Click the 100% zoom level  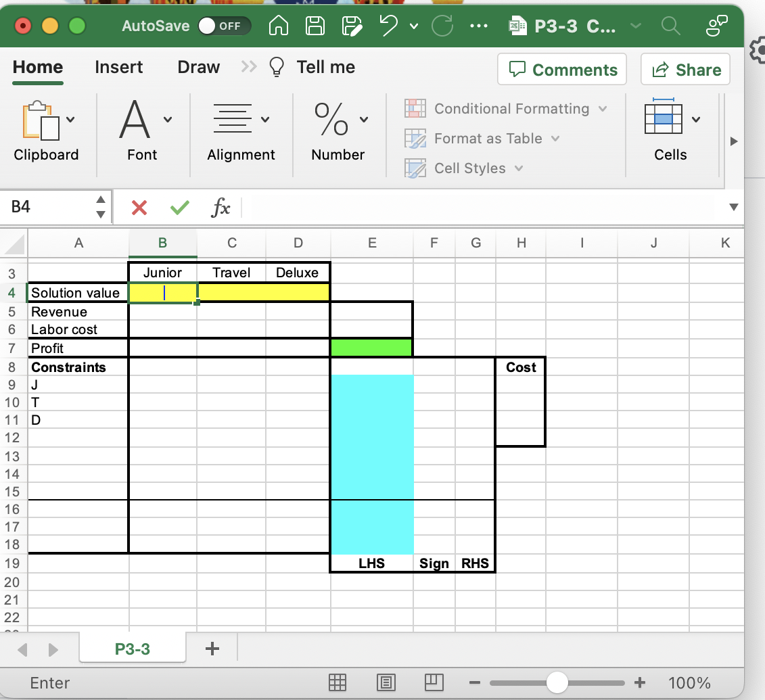point(689,682)
